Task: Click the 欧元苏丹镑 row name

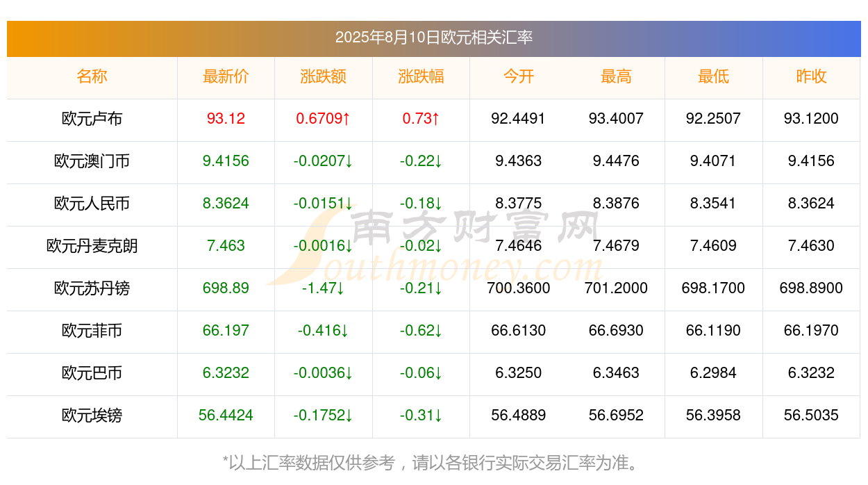Action: (92, 288)
